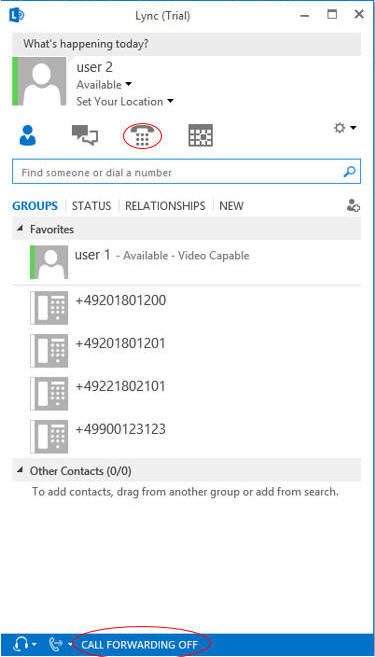
Task: Collapse the Favorites group
Action: 20,229
